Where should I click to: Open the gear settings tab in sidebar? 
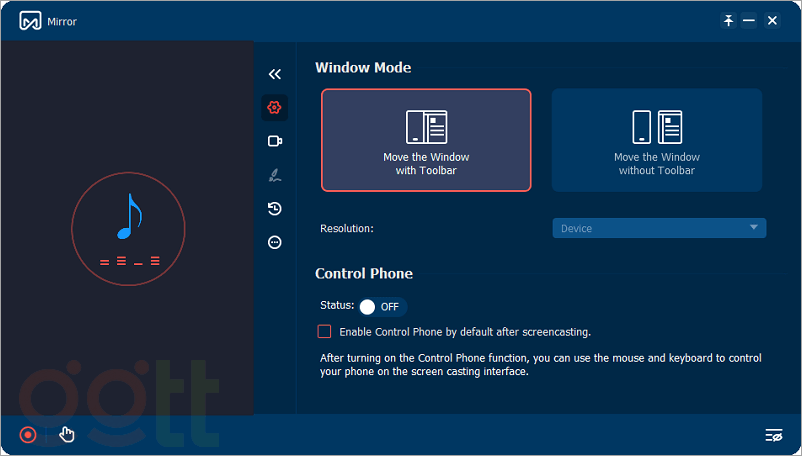pyautogui.click(x=275, y=107)
